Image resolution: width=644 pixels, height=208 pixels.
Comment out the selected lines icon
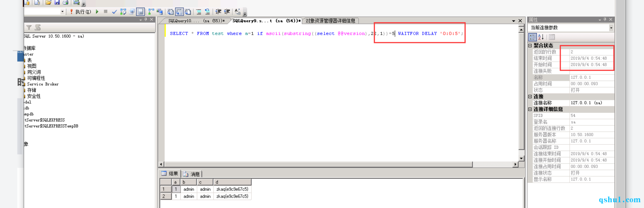tap(199, 12)
